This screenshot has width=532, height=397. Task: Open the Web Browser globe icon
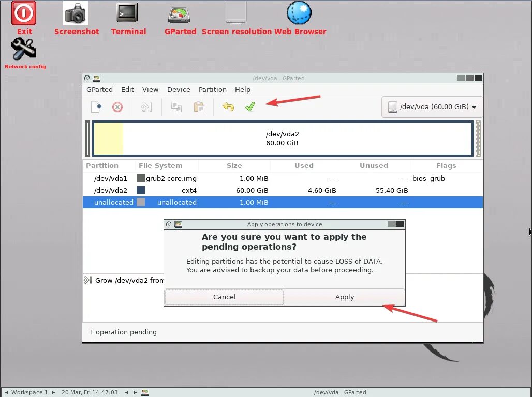[x=299, y=13]
